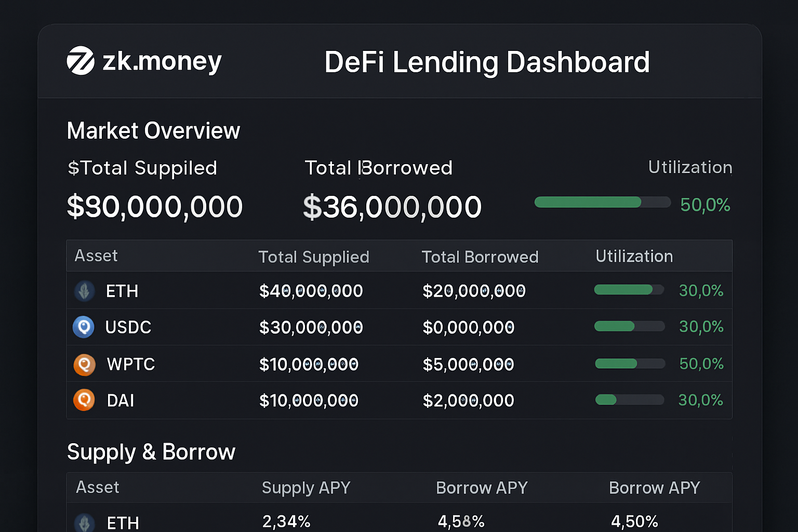Click the 50,0% utilization progress bar
Image resolution: width=798 pixels, height=532 pixels.
tap(602, 202)
